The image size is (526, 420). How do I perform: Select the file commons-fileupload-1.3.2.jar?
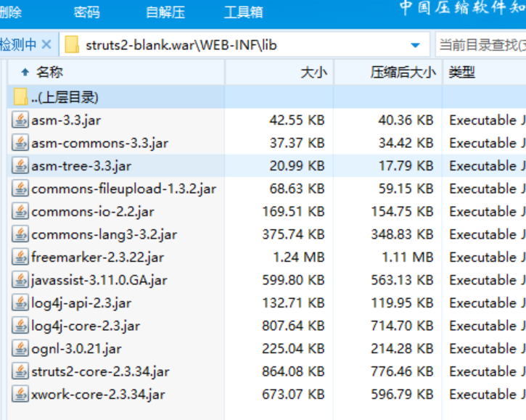[x=124, y=189]
